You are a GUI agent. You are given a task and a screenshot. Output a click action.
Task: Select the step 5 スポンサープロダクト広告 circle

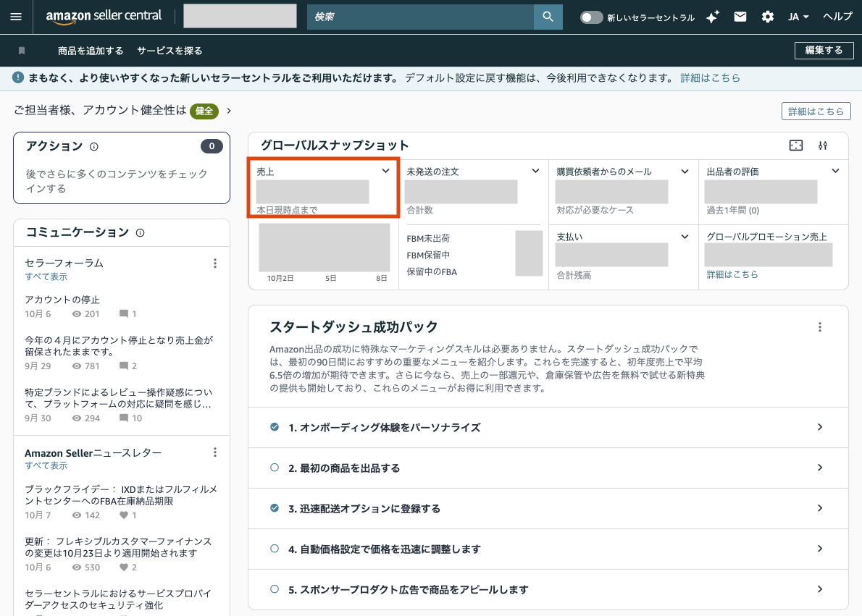click(275, 589)
